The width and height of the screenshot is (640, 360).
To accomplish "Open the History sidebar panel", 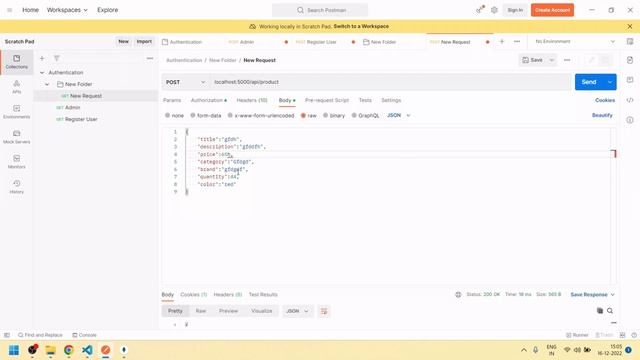I will [x=17, y=187].
